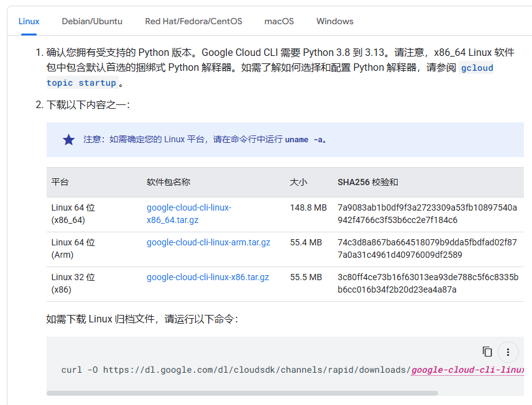
Task: Copy the curl command with the copy icon
Action: 487,352
